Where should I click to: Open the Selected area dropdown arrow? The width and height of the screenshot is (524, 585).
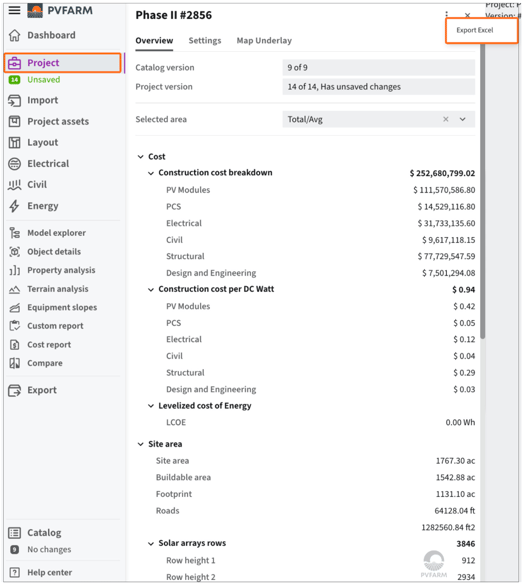[463, 119]
